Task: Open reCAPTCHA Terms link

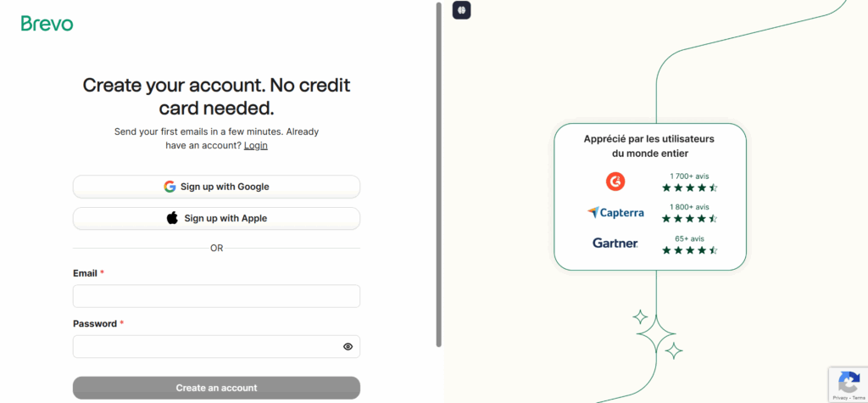Action: tap(858, 398)
